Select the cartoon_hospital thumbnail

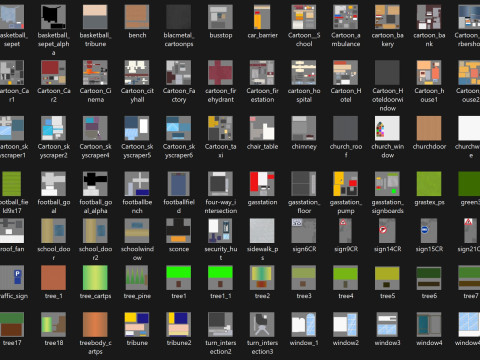pyautogui.click(x=304, y=72)
